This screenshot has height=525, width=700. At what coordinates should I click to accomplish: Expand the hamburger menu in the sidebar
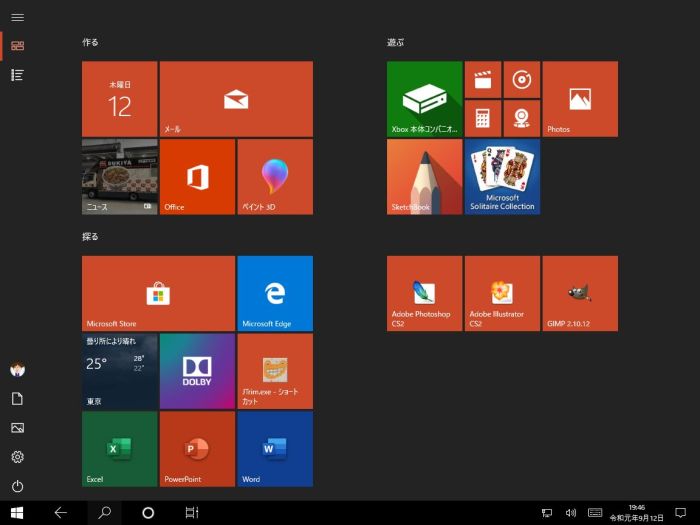17,17
